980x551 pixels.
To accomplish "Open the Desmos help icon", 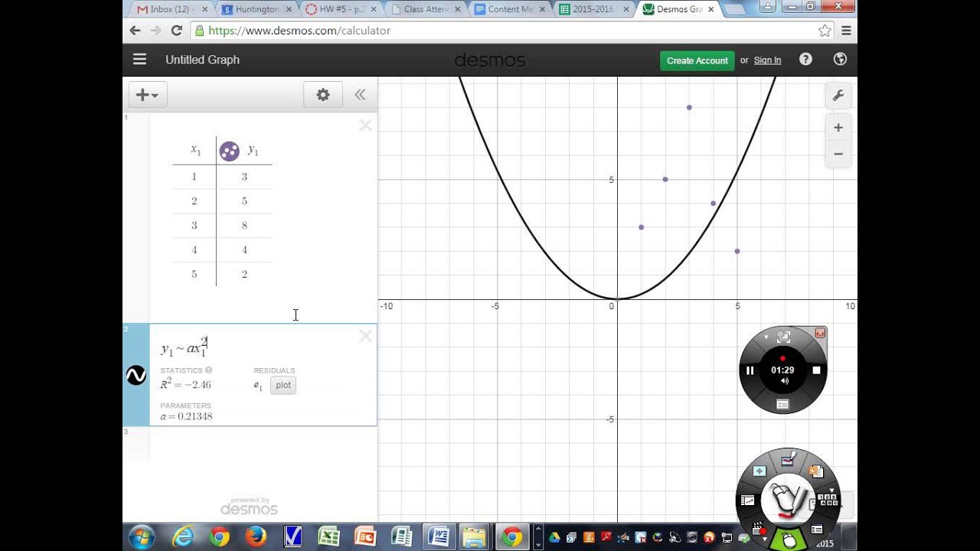I will (805, 60).
